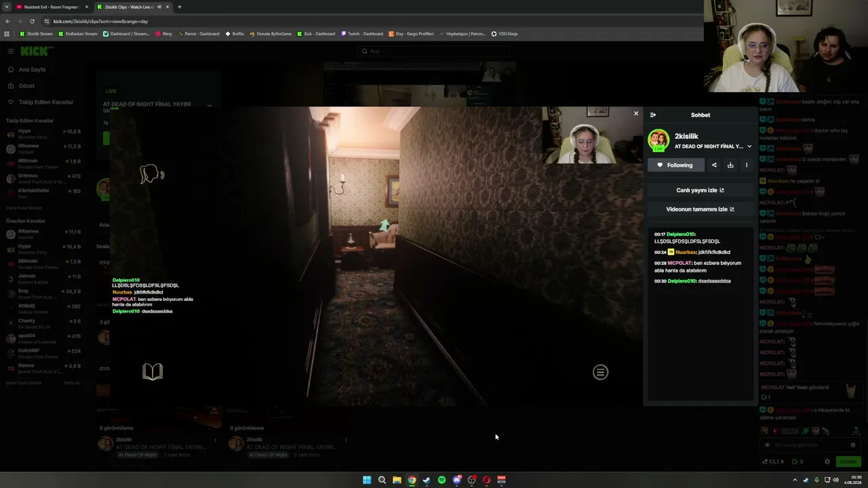
Task: Open the Twitch - Dashboard bookmark
Action: pos(362,34)
